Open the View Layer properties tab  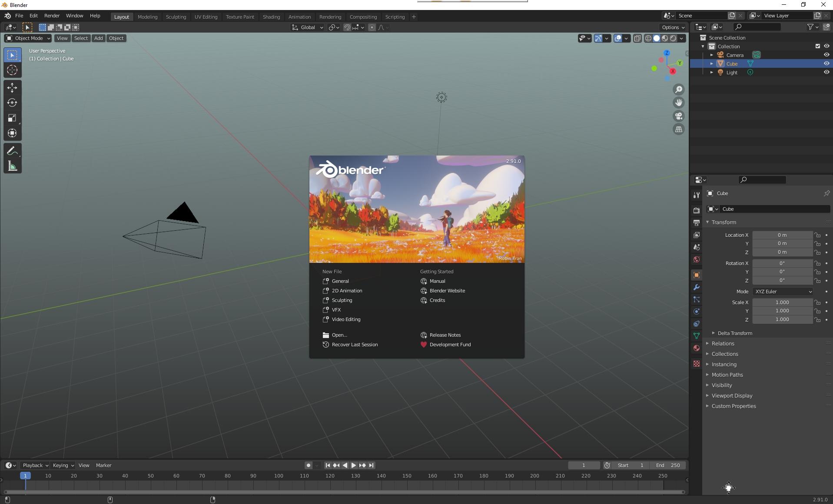click(x=696, y=235)
